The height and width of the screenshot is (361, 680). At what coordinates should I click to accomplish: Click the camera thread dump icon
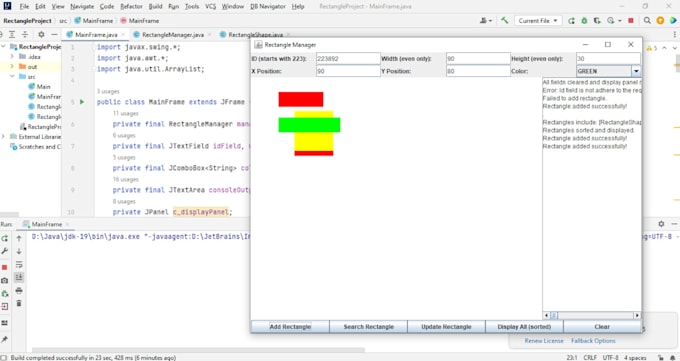coord(5,281)
